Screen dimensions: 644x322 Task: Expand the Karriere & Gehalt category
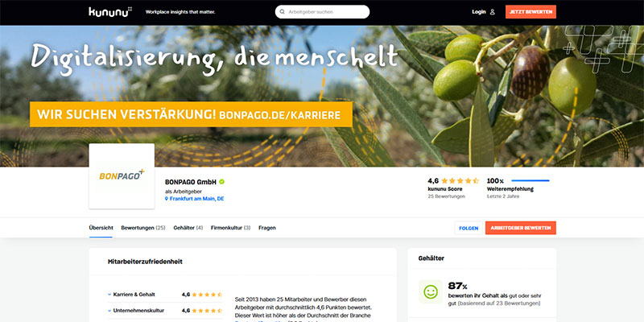tap(131, 295)
